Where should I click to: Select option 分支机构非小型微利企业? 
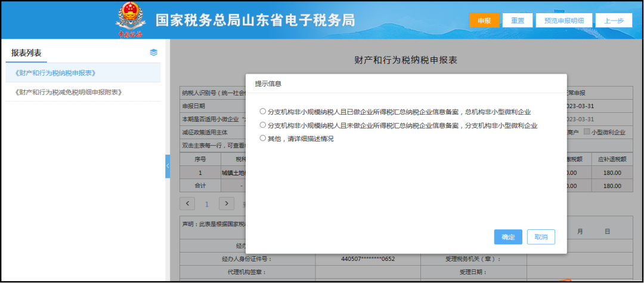coord(263,125)
